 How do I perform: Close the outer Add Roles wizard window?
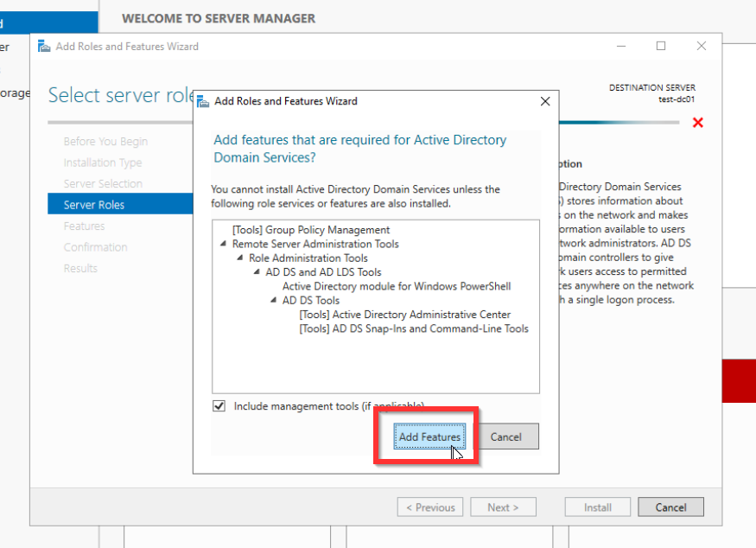(x=701, y=46)
